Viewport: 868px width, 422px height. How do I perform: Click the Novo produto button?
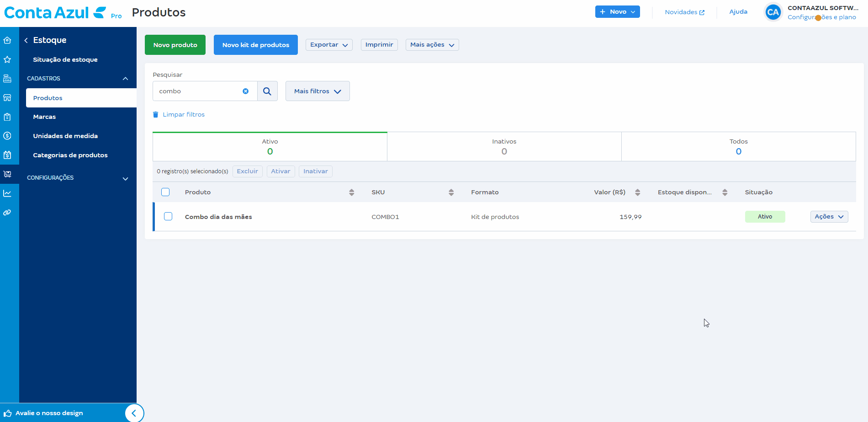point(175,45)
